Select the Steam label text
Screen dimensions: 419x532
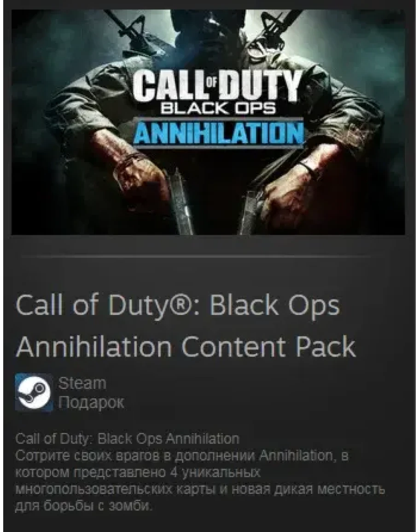click(82, 383)
